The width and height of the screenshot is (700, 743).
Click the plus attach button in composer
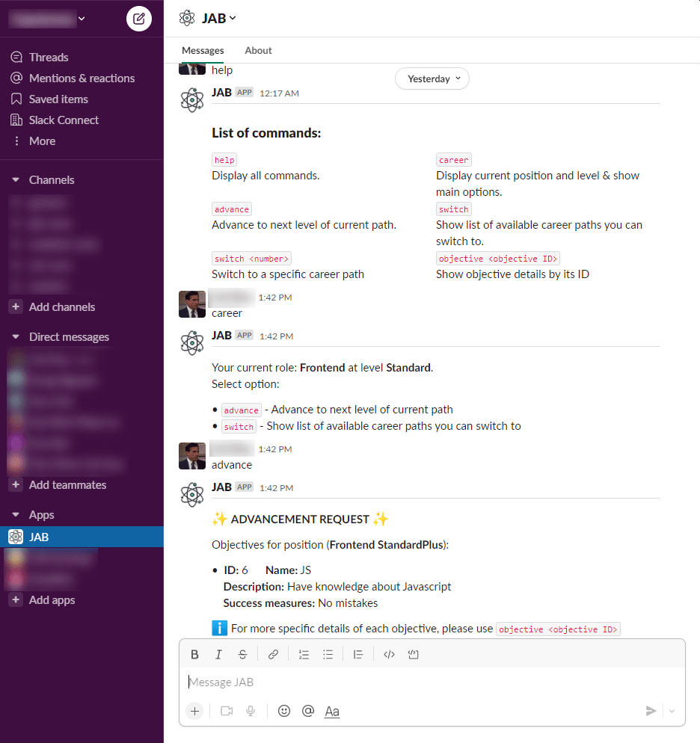(194, 711)
